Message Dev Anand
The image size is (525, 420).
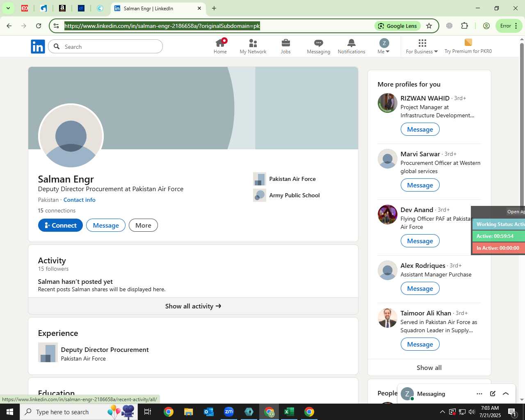coord(420,241)
